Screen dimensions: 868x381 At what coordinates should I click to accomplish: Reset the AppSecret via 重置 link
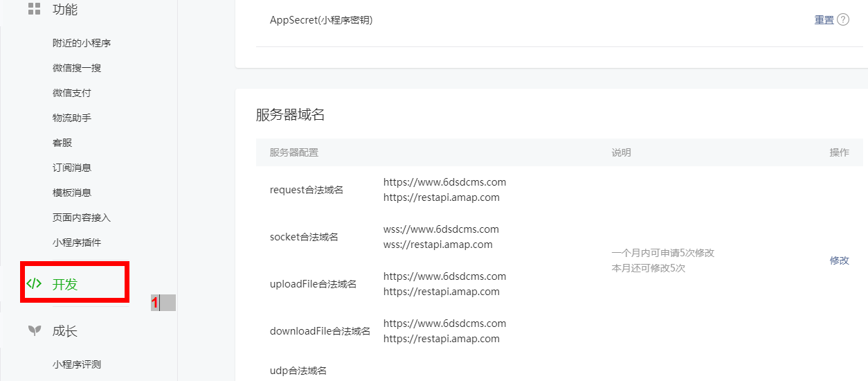[824, 20]
